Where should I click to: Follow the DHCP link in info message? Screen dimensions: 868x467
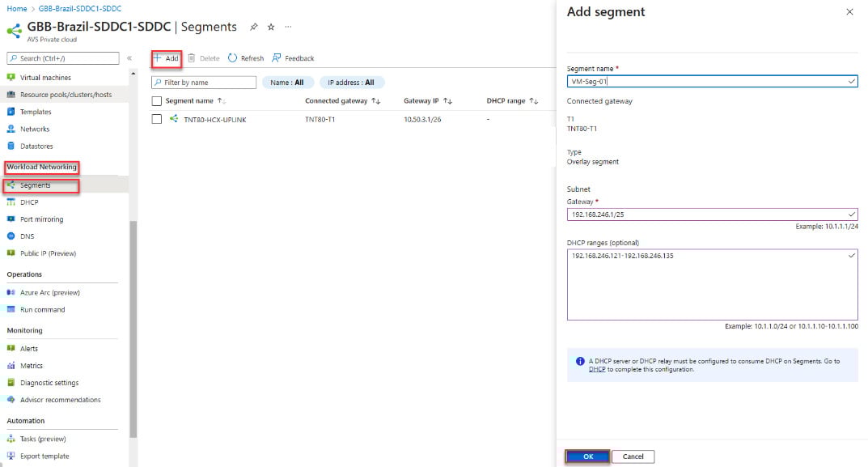coord(597,370)
